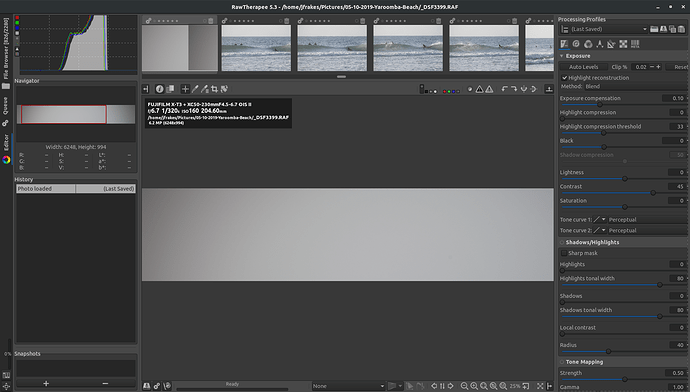Adjust the Contrast slider
Image resolution: width=690 pixels, height=392 pixels.
tap(623, 193)
